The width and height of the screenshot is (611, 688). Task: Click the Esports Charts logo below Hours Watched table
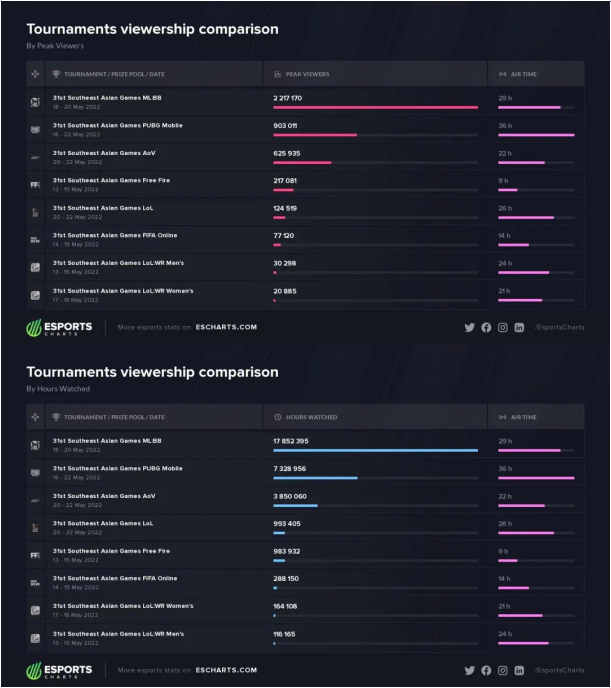[60, 670]
